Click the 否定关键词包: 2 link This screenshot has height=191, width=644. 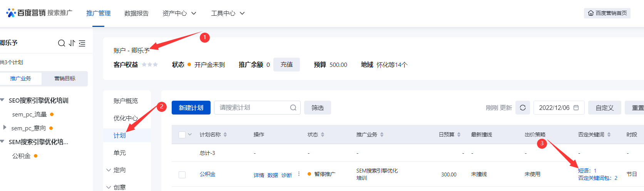pyautogui.click(x=597, y=178)
